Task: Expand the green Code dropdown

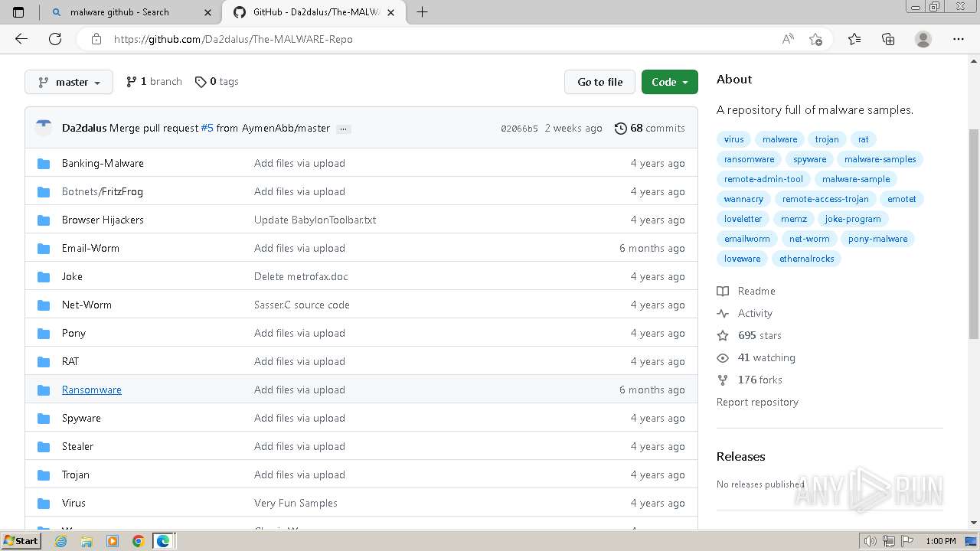Action: coord(670,82)
